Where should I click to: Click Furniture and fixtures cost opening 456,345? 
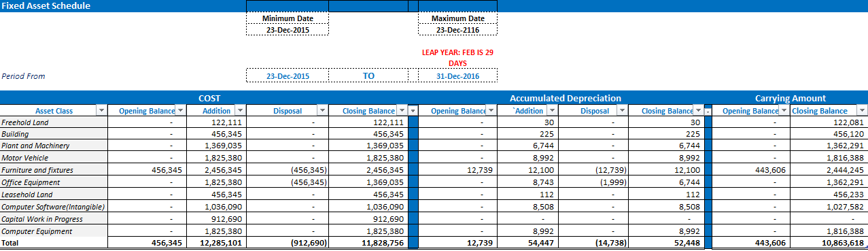[167, 170]
